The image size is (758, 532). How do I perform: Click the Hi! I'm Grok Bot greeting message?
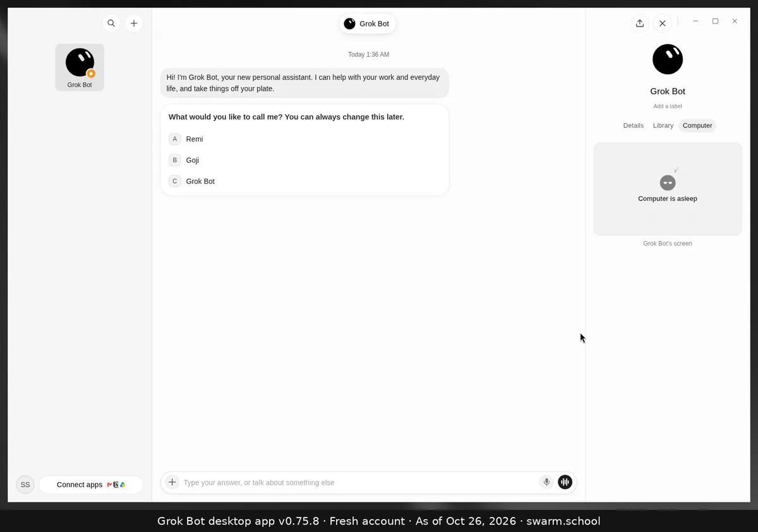click(x=304, y=83)
